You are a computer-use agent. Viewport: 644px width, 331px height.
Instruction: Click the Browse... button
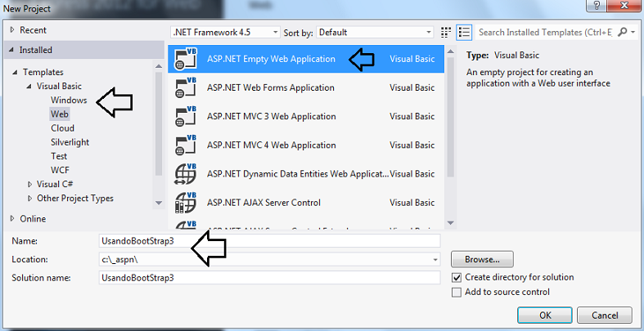tap(482, 259)
